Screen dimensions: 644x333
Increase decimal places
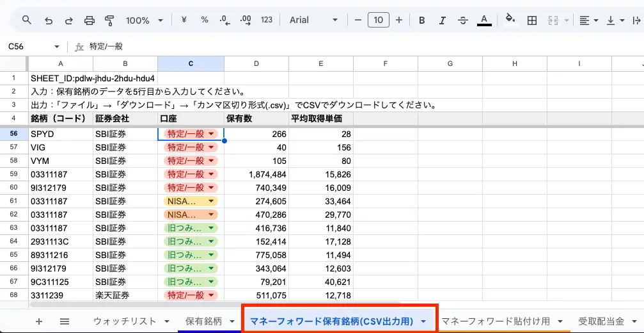[246, 20]
